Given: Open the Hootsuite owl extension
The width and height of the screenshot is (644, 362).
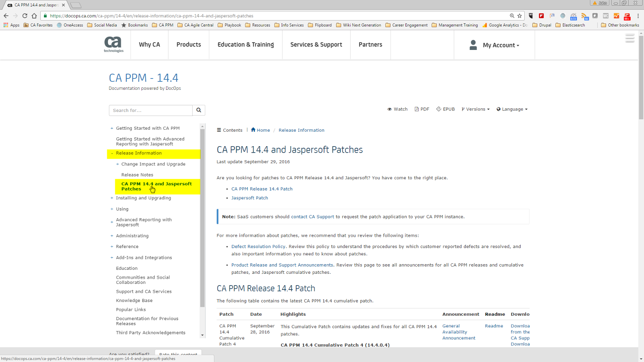Looking at the screenshot, I should (x=531, y=16).
